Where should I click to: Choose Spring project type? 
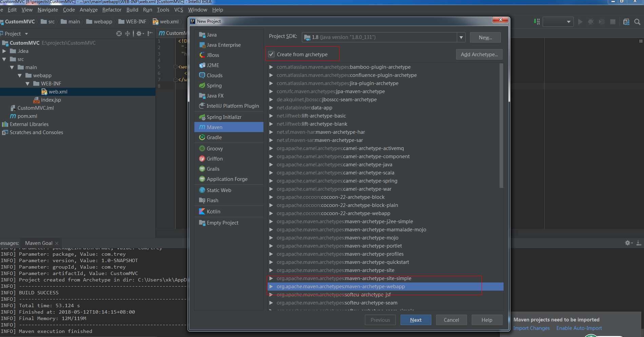click(x=229, y=86)
